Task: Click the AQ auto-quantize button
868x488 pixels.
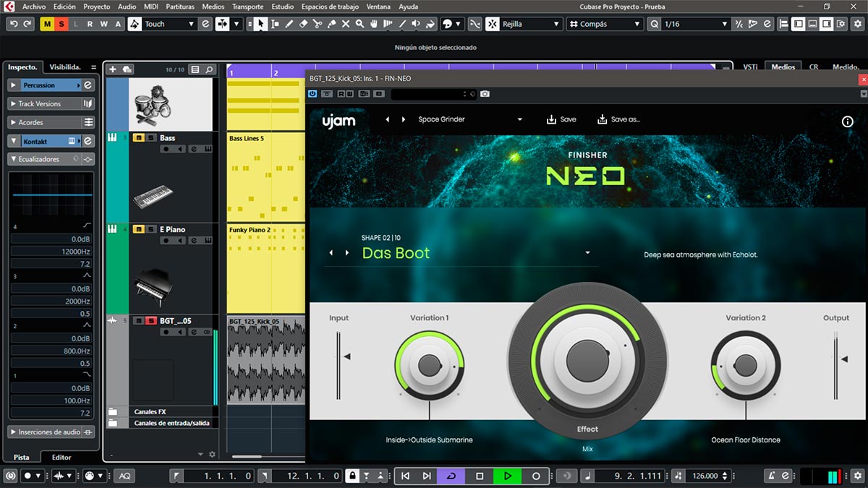Action: (x=124, y=476)
